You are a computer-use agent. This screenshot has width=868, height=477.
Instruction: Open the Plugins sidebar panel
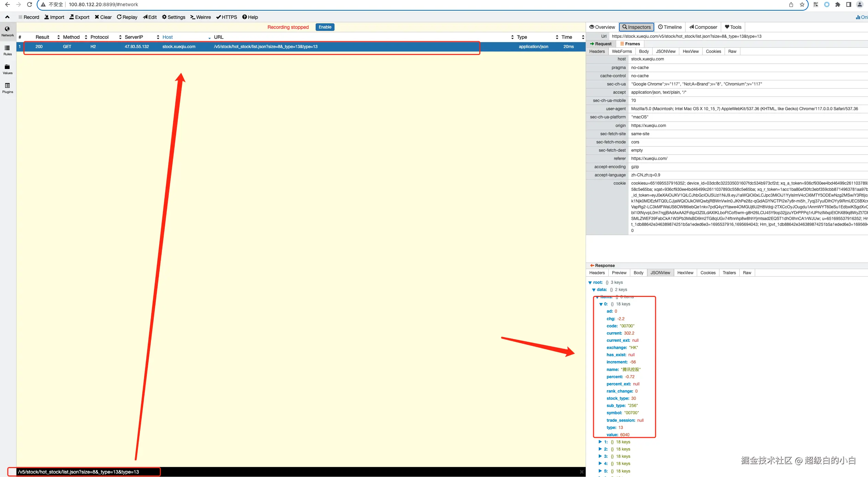click(8, 88)
